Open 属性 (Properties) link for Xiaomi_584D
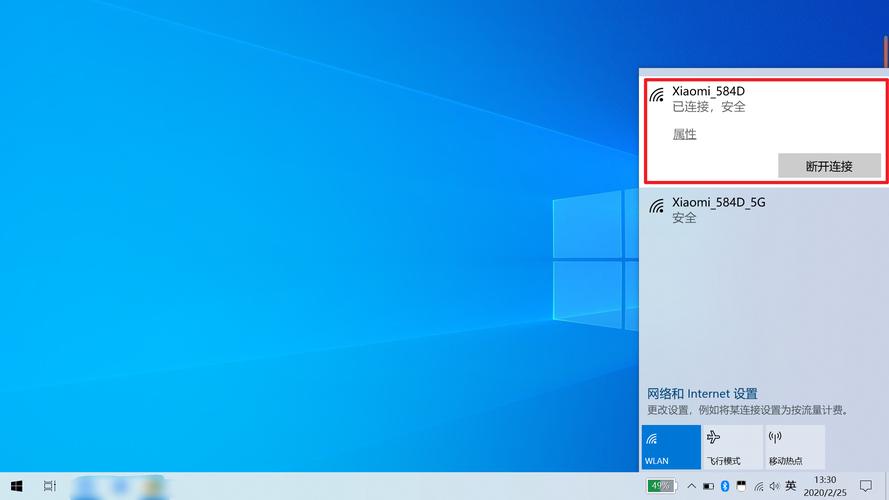This screenshot has height=500, width=889. tap(684, 134)
